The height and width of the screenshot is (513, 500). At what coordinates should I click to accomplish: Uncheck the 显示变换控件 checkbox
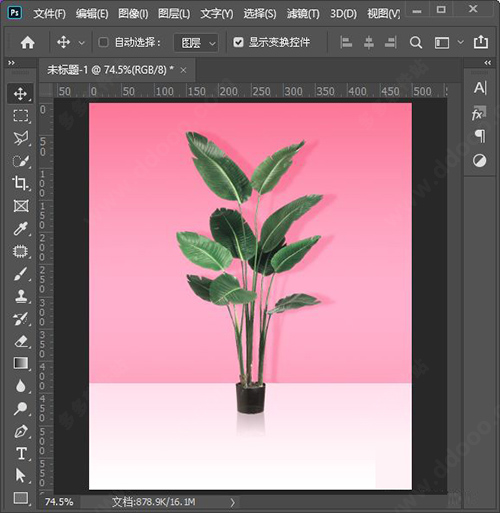[x=238, y=42]
